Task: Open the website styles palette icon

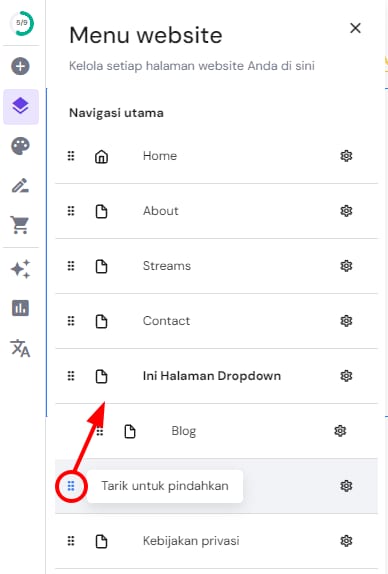Action: tap(20, 146)
